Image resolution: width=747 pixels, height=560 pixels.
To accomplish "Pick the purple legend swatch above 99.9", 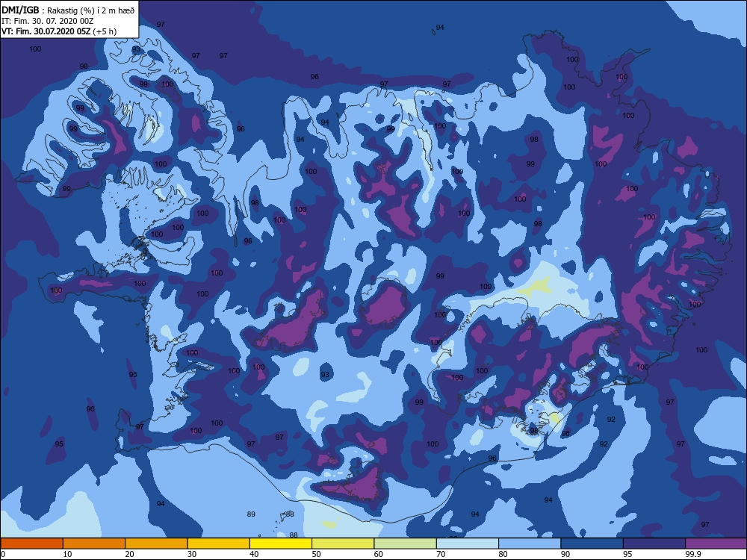I will (x=716, y=544).
